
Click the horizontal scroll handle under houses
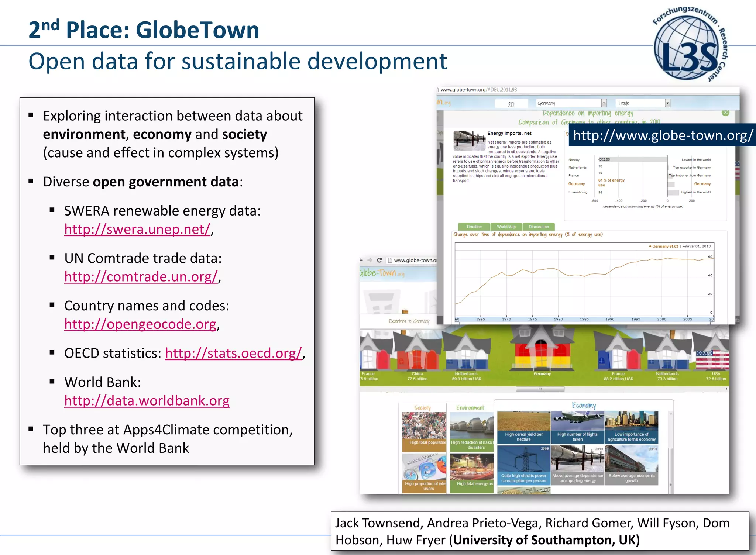540,389
